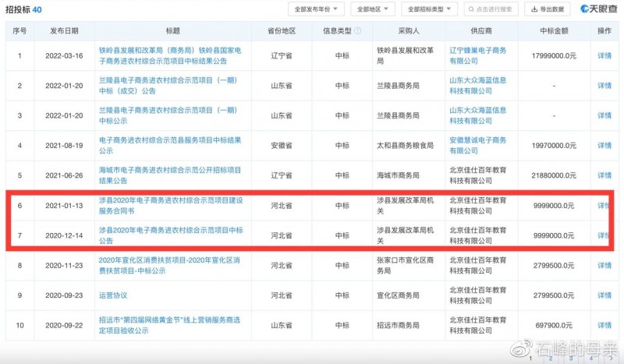Open 详情 for the 招远市 row 10
This screenshot has width=624, height=364.
604,325
